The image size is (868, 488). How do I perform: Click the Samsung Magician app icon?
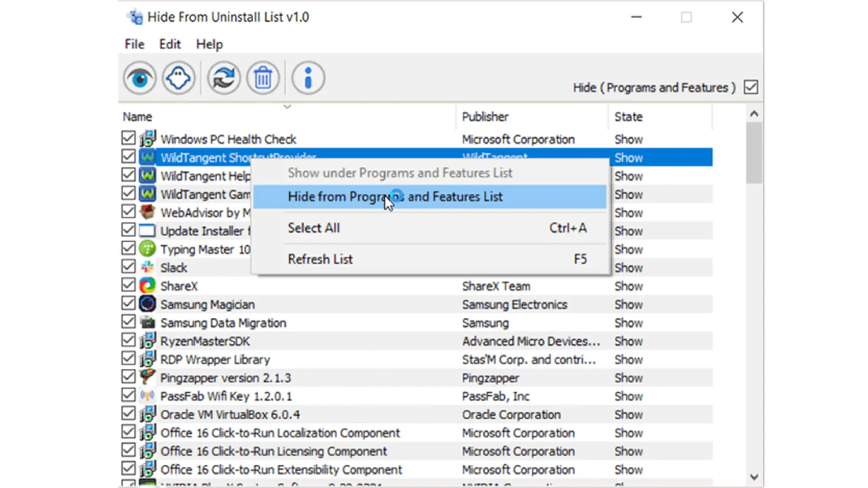point(147,304)
